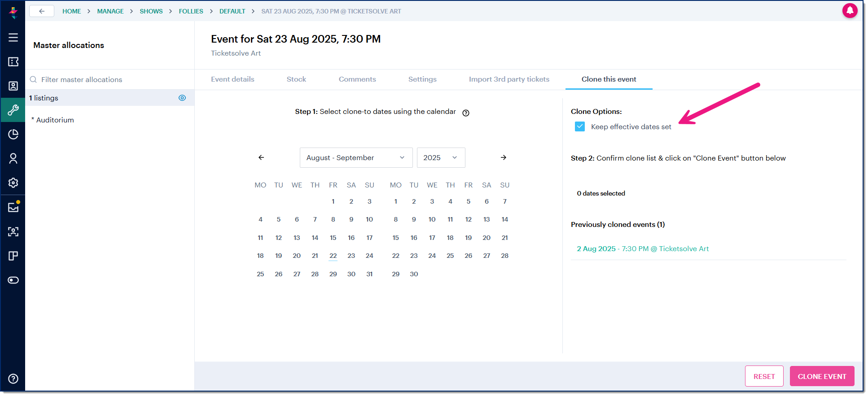Go to SHOWS breadcrumb
868x396 pixels.
click(151, 11)
